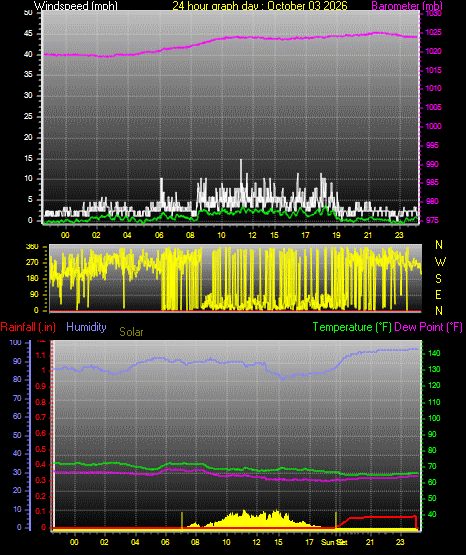Select the 0.6 rainfall scale value
This screenshot has height=555, width=466.
coord(41,433)
